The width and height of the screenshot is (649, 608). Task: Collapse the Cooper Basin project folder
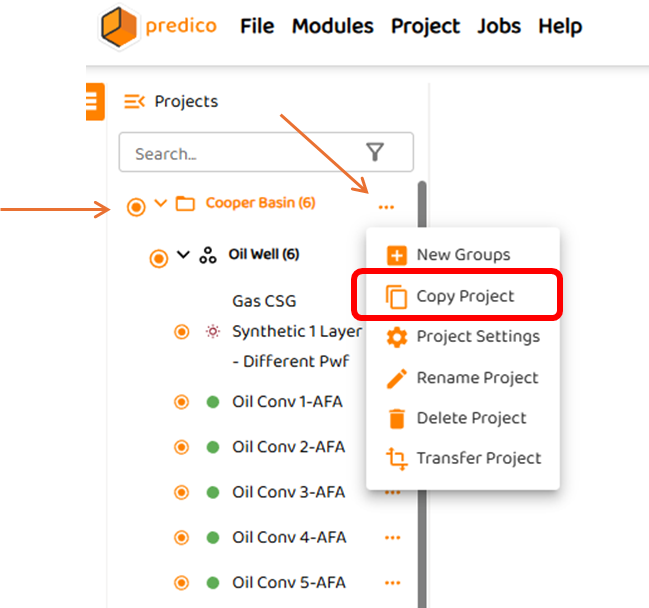(x=161, y=204)
